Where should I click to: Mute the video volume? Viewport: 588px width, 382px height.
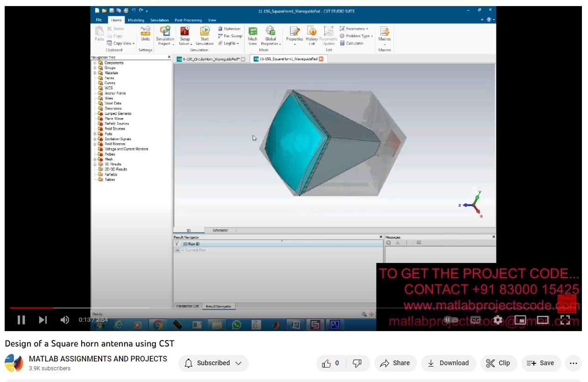click(65, 320)
